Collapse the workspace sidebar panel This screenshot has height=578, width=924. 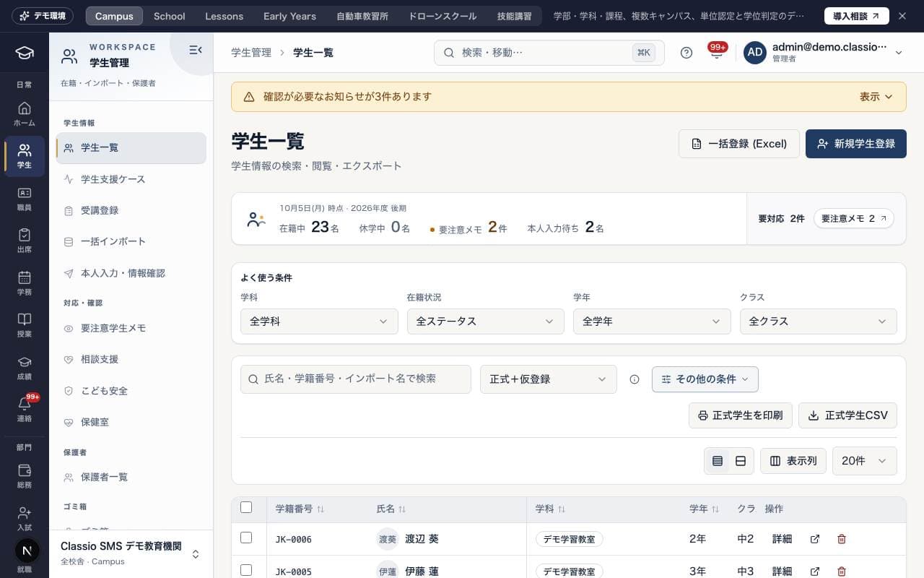(x=195, y=50)
